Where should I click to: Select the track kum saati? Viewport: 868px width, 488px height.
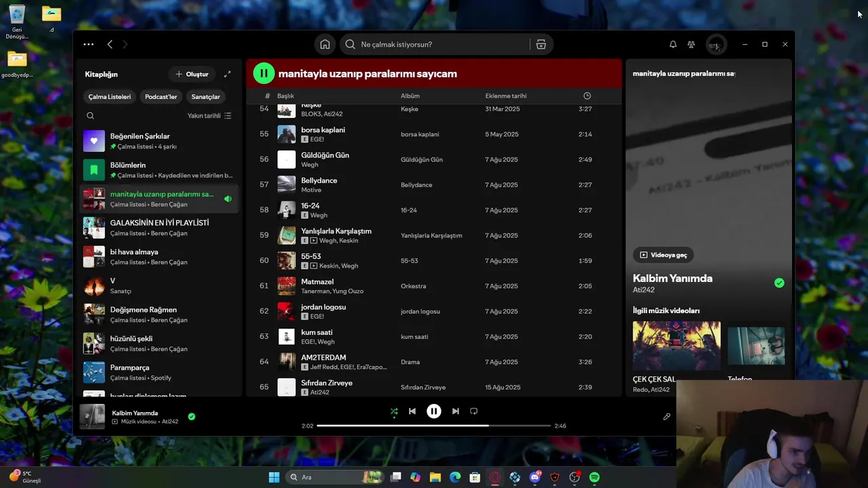point(434,337)
